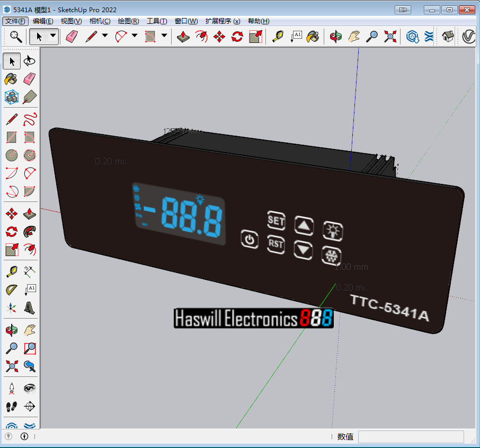Expand the Rectangle shape dropdown arrow
The width and height of the screenshot is (480, 448).
pyautogui.click(x=164, y=36)
